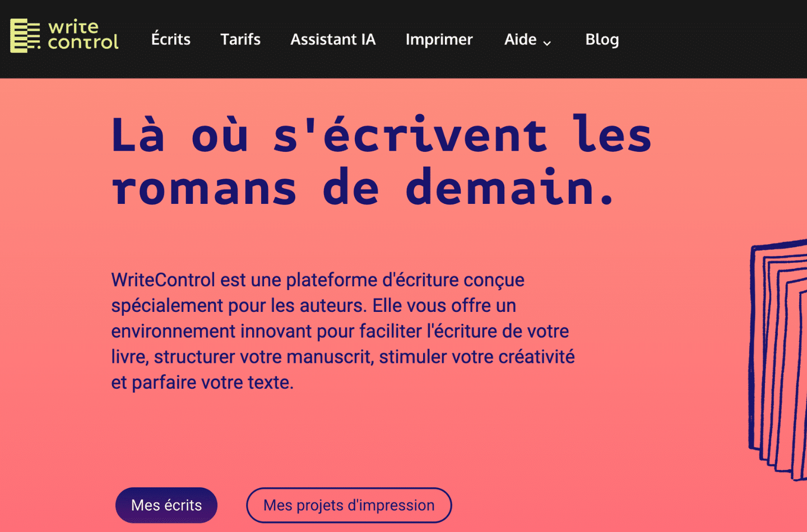Viewport: 807px width, 532px height.
Task: Expand the chevron arrow beside Aide
Action: tap(547, 43)
